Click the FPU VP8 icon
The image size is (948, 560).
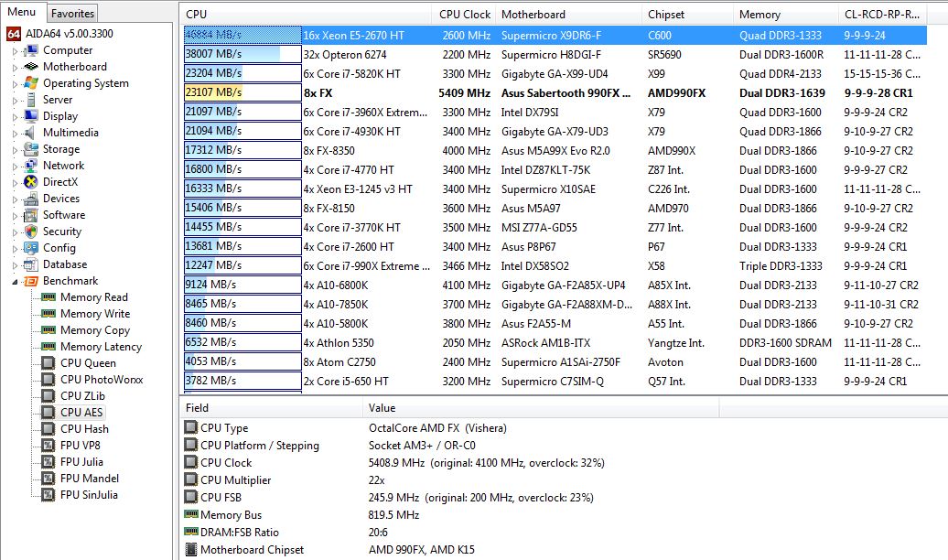(x=48, y=445)
